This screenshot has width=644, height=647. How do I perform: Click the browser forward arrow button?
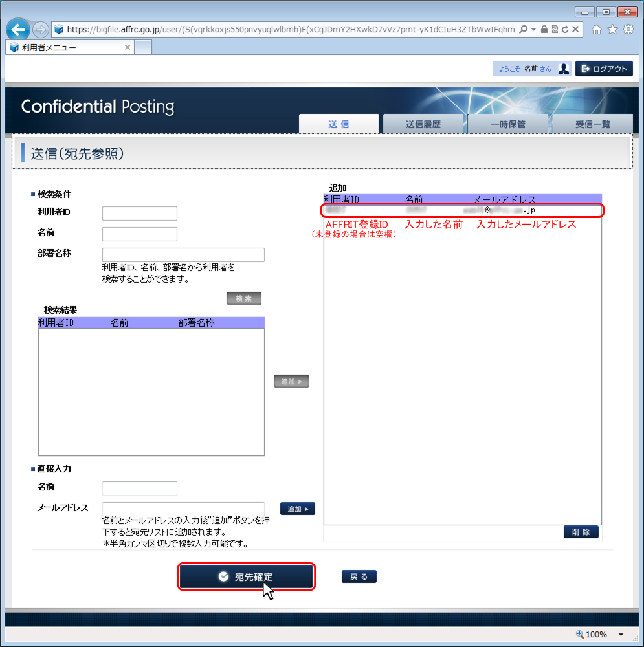pos(40,30)
